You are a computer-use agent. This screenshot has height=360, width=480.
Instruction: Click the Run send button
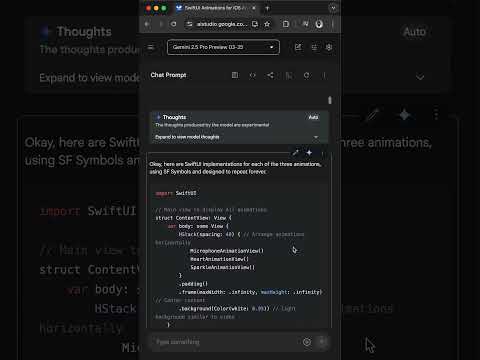click(322, 341)
